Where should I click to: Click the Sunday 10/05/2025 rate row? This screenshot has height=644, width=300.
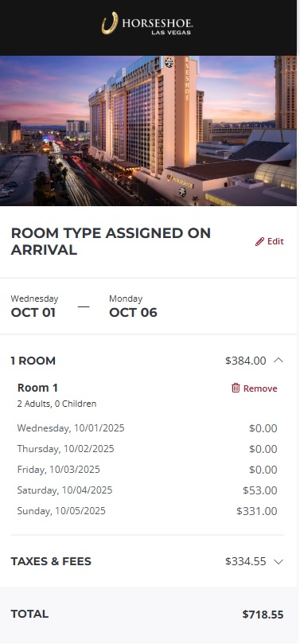click(x=147, y=511)
